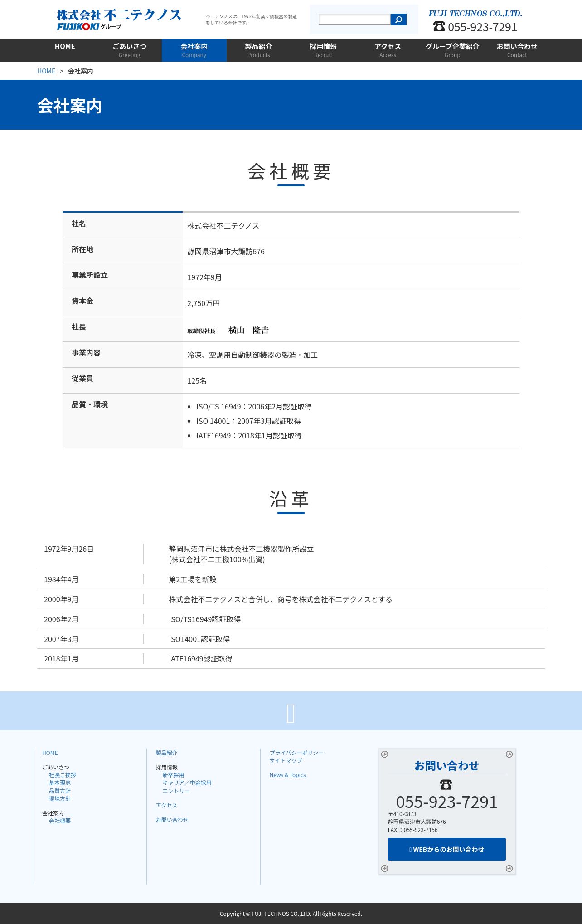The height and width of the screenshot is (924, 582).
Task: Click the address 静岡県沼津市大諏訪676 table cell
Action: coord(226,252)
